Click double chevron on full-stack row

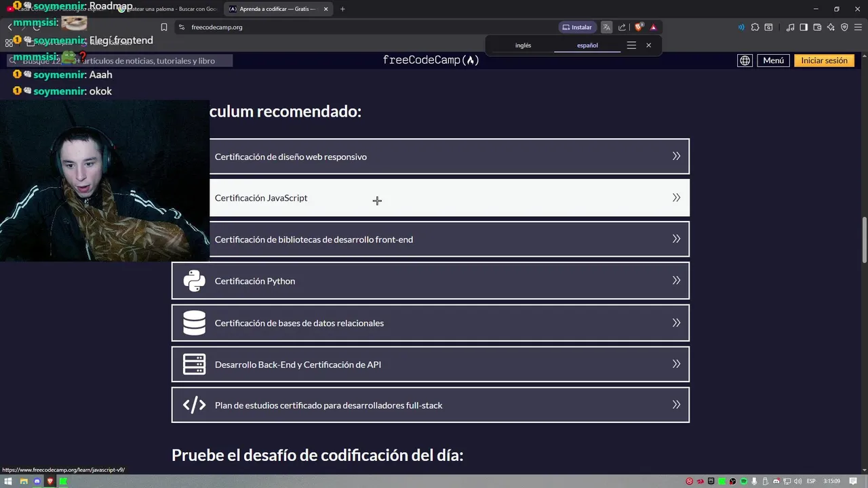pyautogui.click(x=676, y=405)
